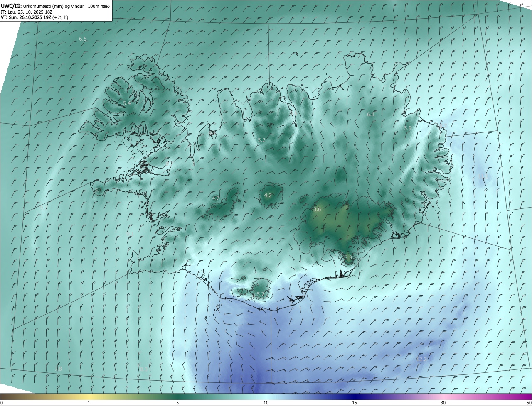Click the 8.3 value in the southwest sea
532x406 pixels.
point(144,369)
